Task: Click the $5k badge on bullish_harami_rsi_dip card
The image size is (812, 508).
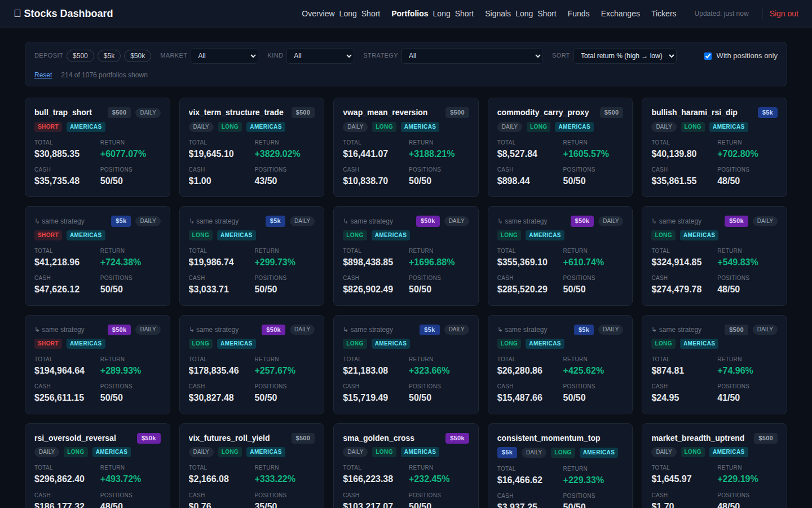Action: point(767,112)
